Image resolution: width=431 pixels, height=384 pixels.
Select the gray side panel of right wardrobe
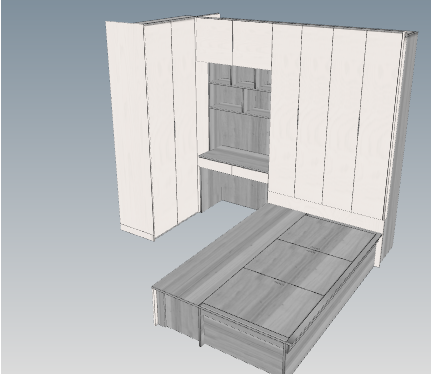(x=400, y=143)
